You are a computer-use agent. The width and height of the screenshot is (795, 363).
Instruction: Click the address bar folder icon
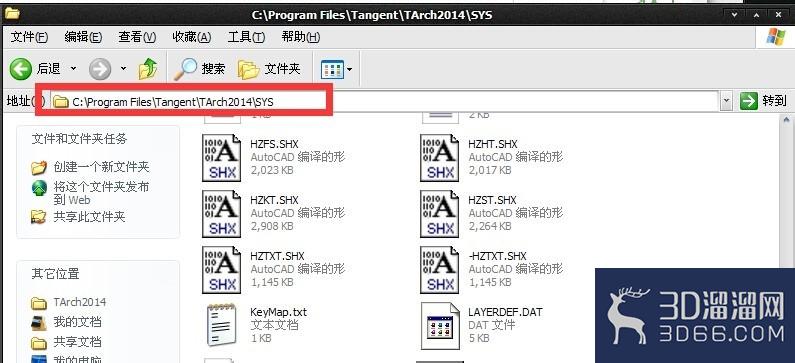[61, 102]
